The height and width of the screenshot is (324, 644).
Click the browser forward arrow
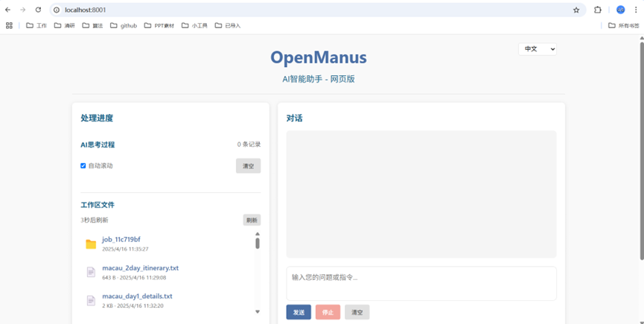tap(23, 10)
